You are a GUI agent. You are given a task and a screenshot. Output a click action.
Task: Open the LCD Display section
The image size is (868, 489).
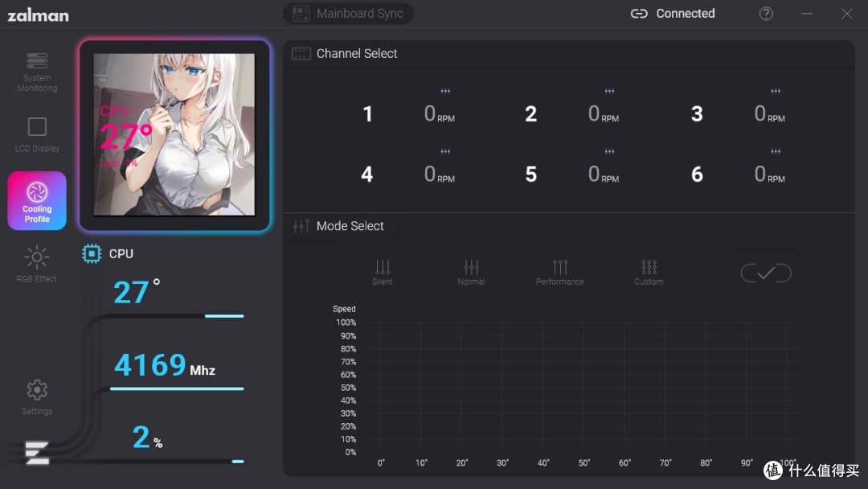(x=37, y=134)
